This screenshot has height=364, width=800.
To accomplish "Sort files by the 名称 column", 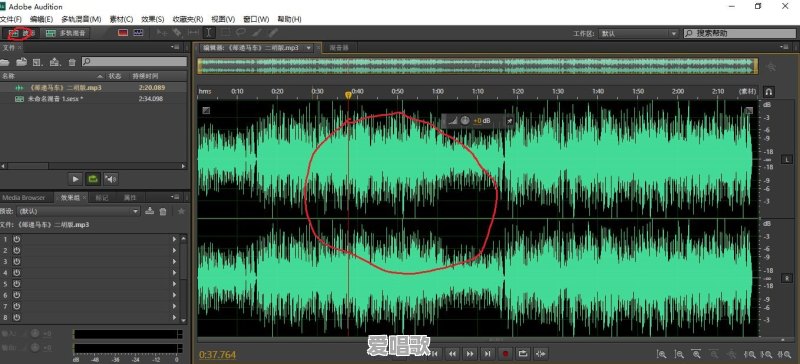I will click(51, 76).
